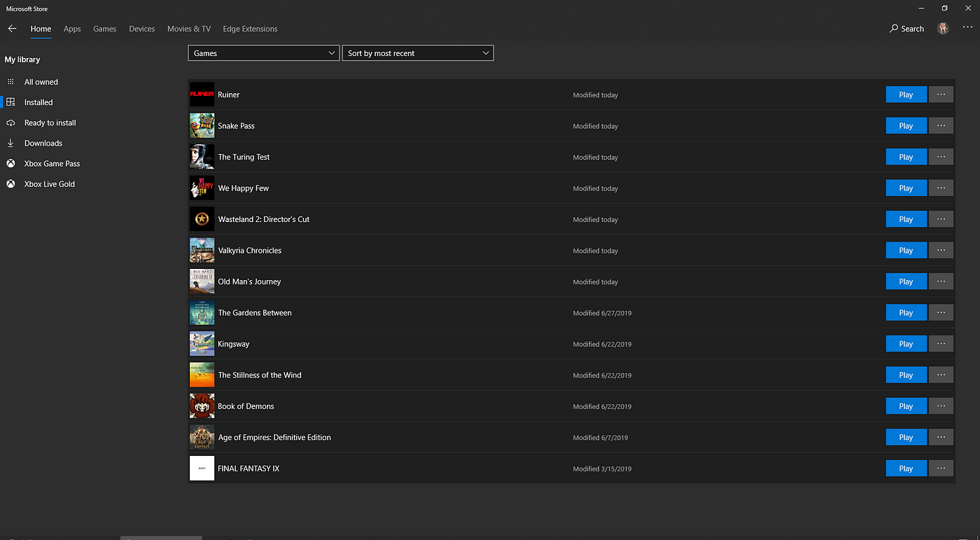Image resolution: width=980 pixels, height=540 pixels.
Task: Click the My library heading
Action: pyautogui.click(x=22, y=60)
